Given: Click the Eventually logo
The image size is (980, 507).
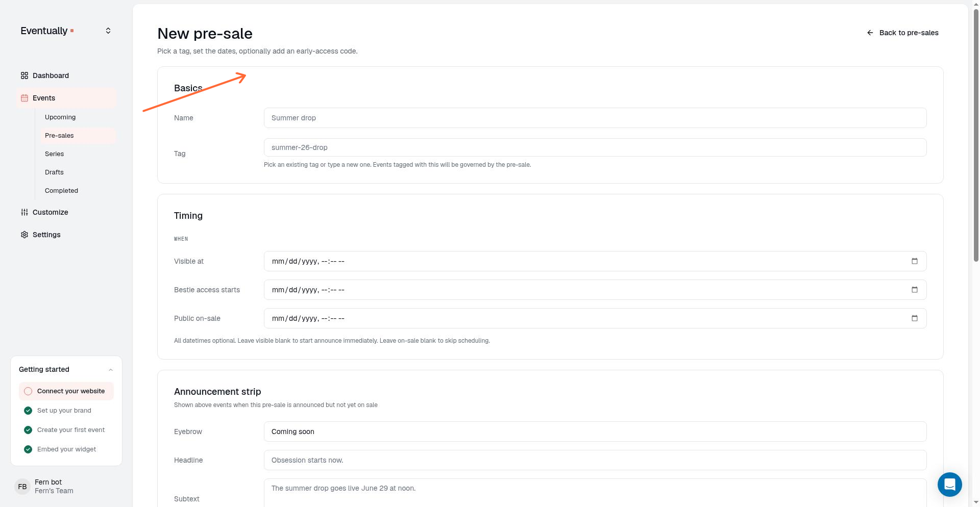Looking at the screenshot, I should coord(47,31).
